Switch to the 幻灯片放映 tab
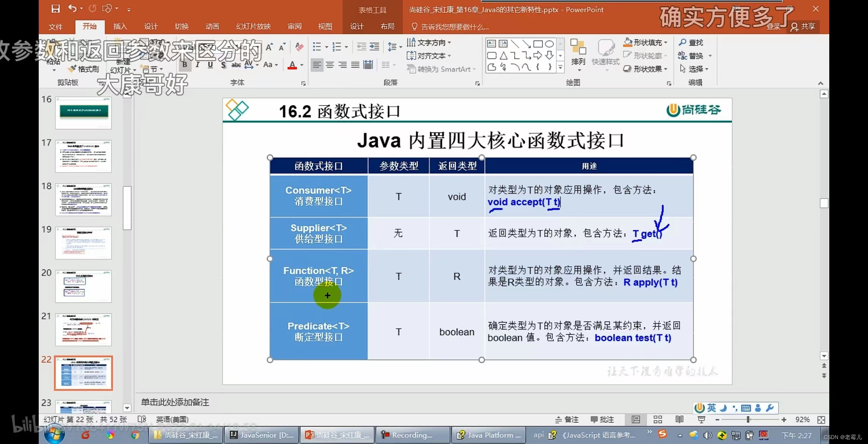 (x=253, y=26)
